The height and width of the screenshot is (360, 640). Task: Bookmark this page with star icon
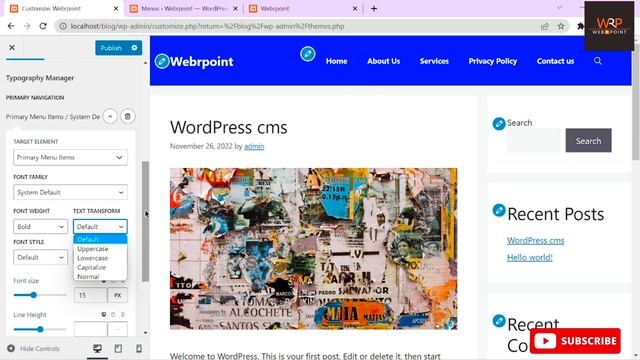coord(561,26)
